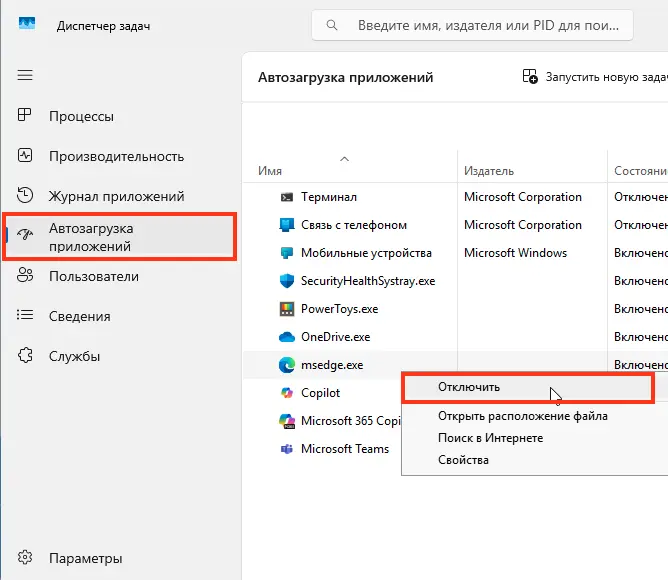This screenshot has width=668, height=580.
Task: Click the Мобильные устройства icon
Action: [x=287, y=253]
